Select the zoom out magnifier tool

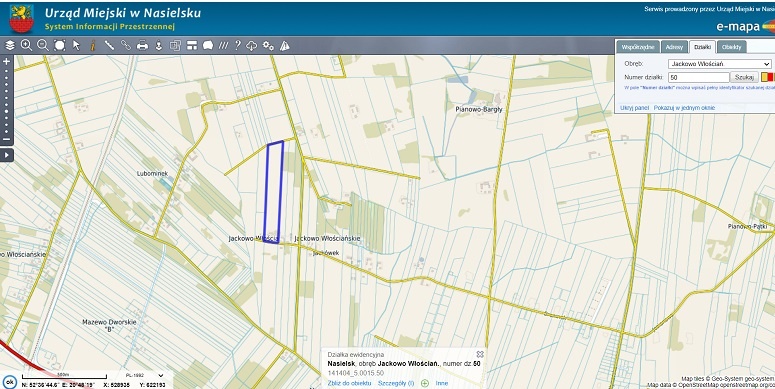43,45
